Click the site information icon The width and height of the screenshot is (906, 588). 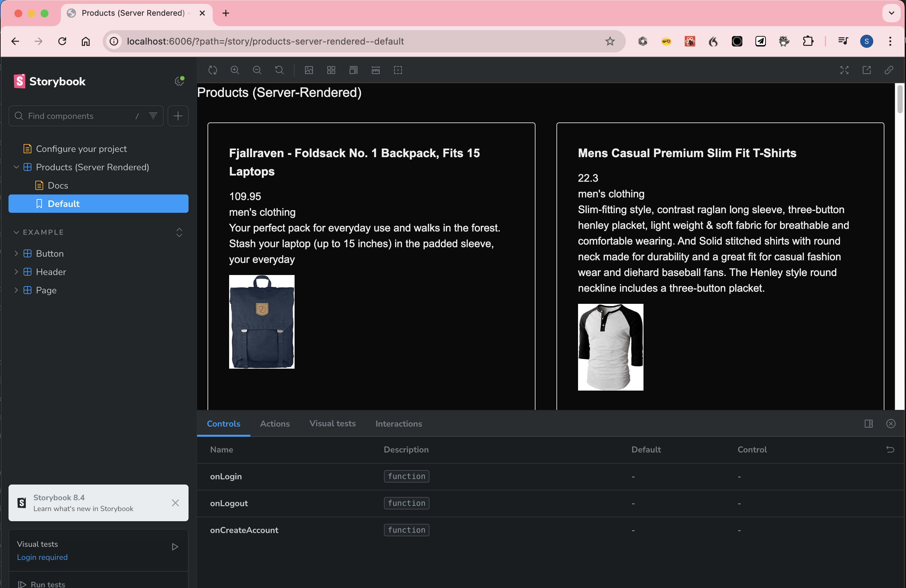[114, 41]
